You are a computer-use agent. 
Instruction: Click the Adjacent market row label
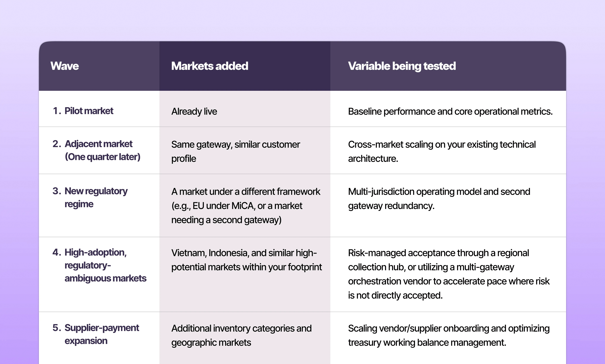tap(98, 144)
